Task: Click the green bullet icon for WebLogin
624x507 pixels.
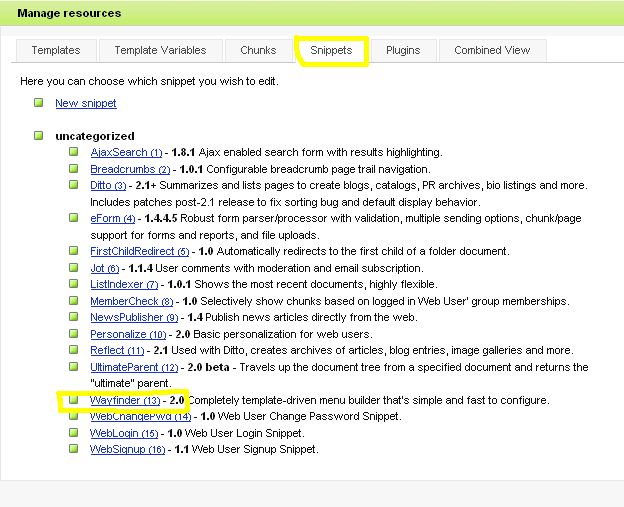Action: 74,433
